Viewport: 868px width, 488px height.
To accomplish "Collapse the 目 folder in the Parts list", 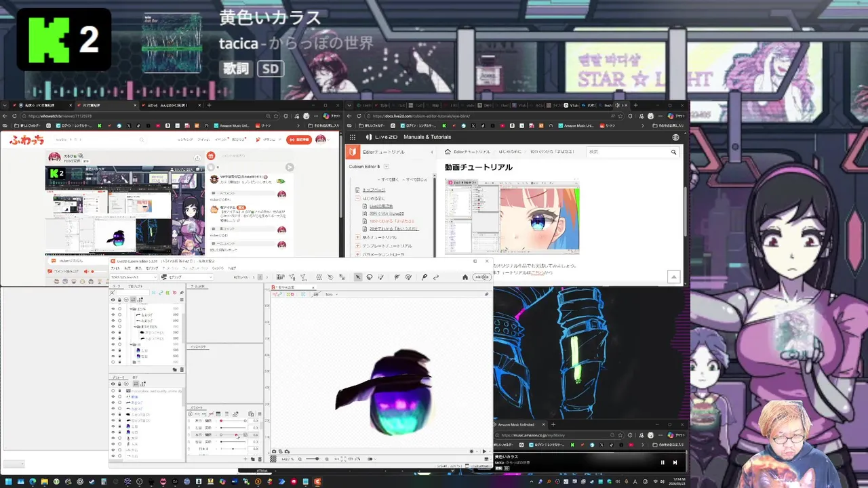I will click(131, 344).
